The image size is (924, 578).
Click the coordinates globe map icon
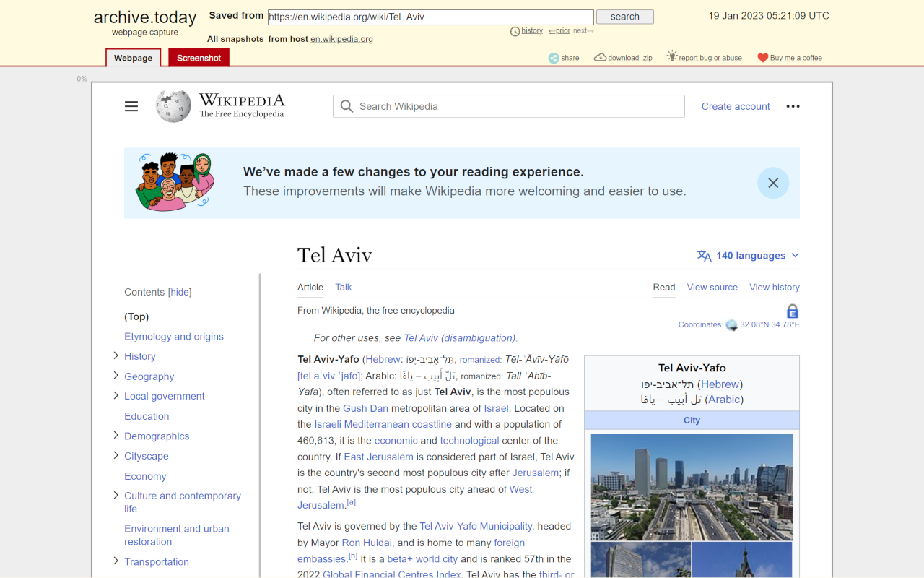[x=732, y=325]
